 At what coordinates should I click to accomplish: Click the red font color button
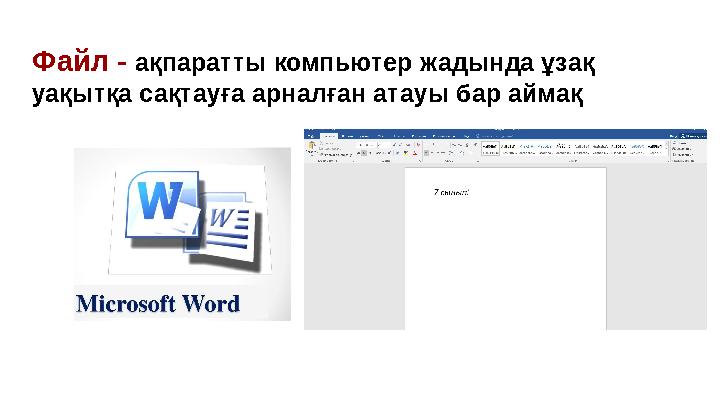coord(415,153)
